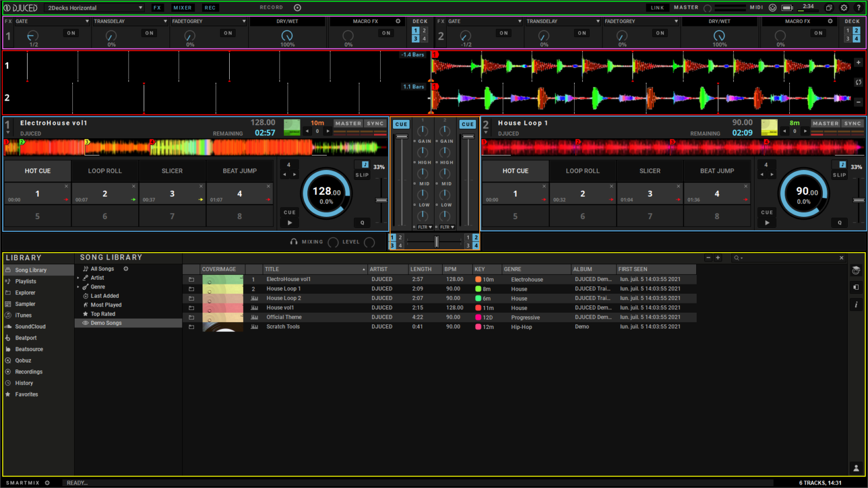Click the keylock music note icon on deck 1
Viewport: 868px width, 488px height.
365,165
